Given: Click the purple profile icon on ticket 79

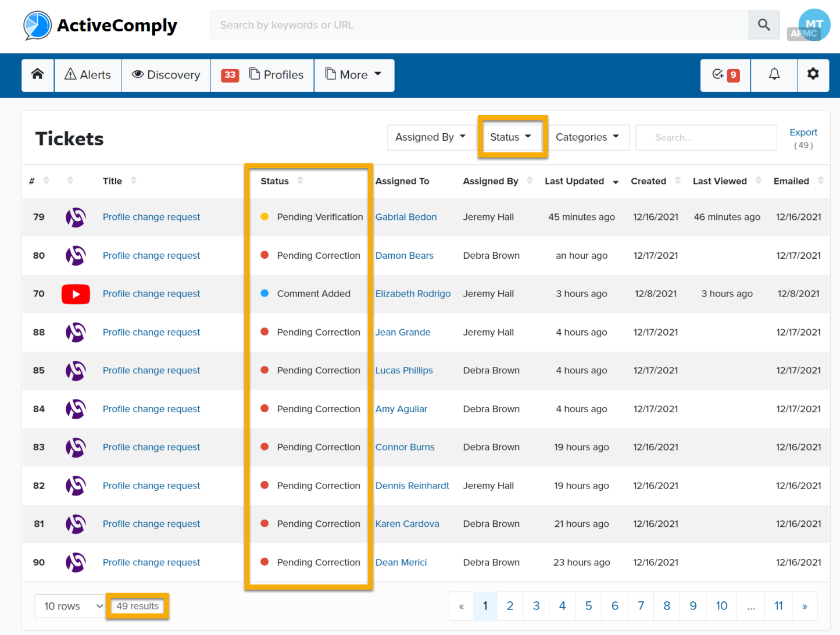Looking at the screenshot, I should tap(76, 217).
